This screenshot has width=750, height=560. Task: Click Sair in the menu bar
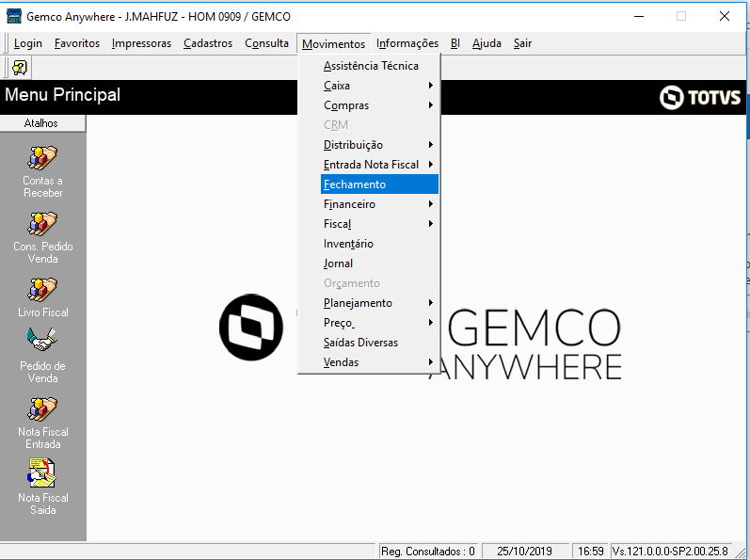click(523, 43)
